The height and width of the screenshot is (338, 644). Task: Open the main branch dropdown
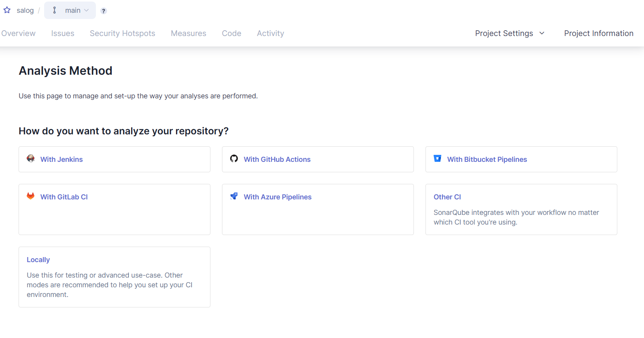[x=70, y=10]
